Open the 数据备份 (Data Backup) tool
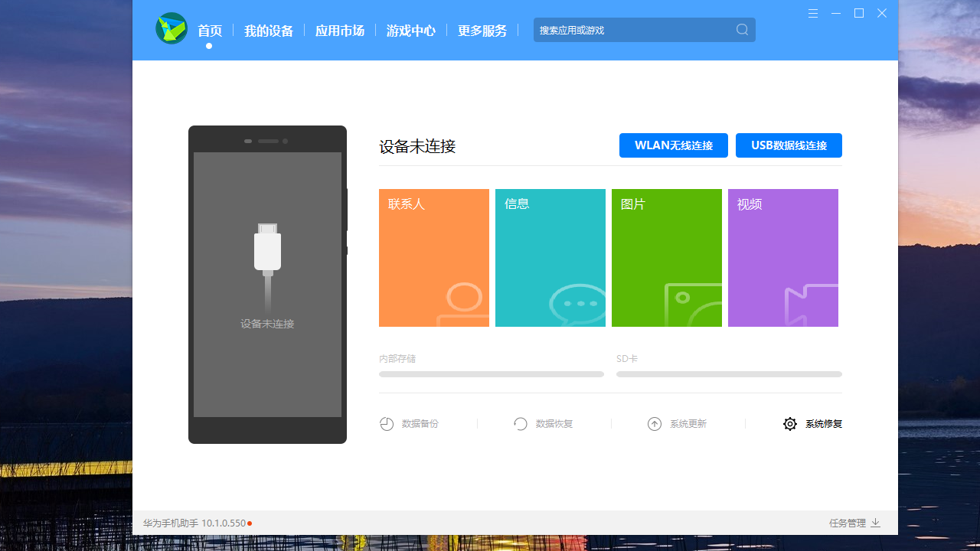The height and width of the screenshot is (551, 980). [x=409, y=423]
